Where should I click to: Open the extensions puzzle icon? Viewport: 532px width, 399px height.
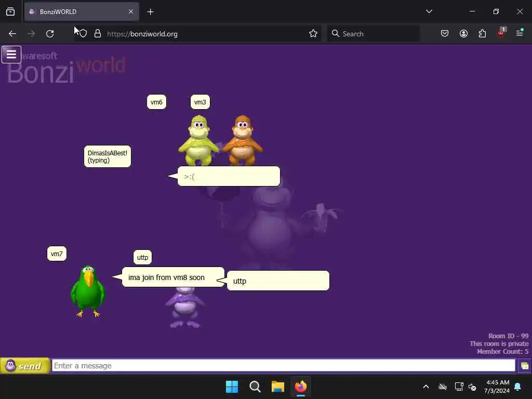[482, 34]
